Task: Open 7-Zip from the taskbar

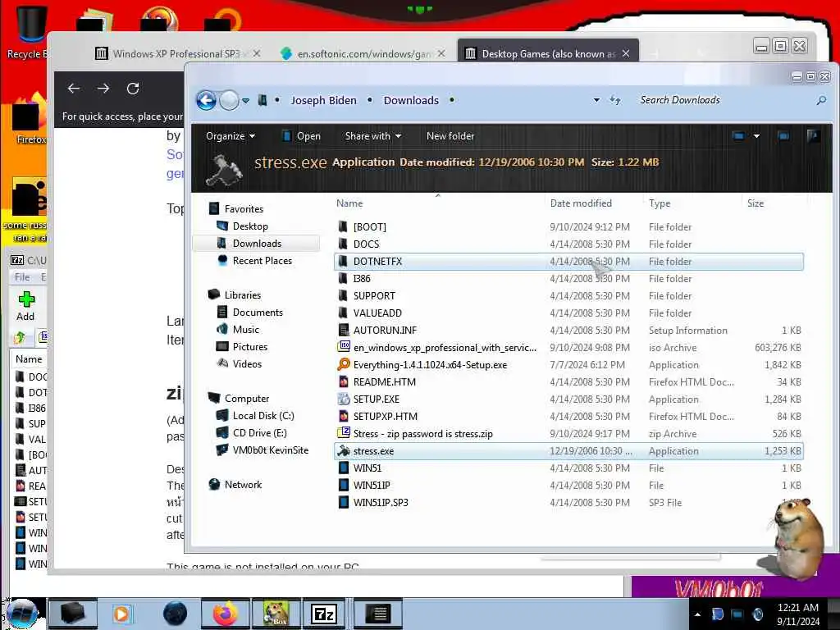Action: 323,614
